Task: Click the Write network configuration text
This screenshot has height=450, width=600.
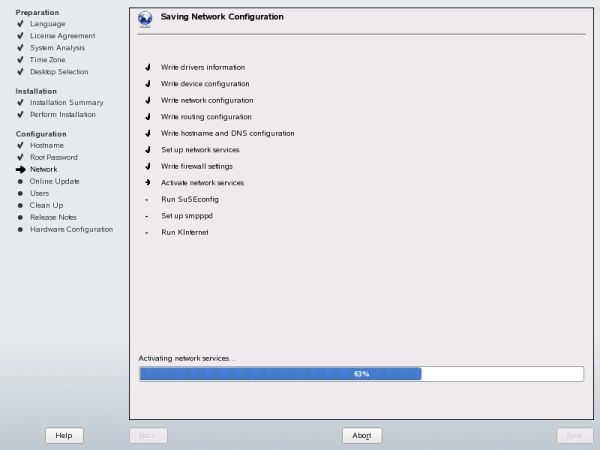Action: pyautogui.click(x=207, y=100)
